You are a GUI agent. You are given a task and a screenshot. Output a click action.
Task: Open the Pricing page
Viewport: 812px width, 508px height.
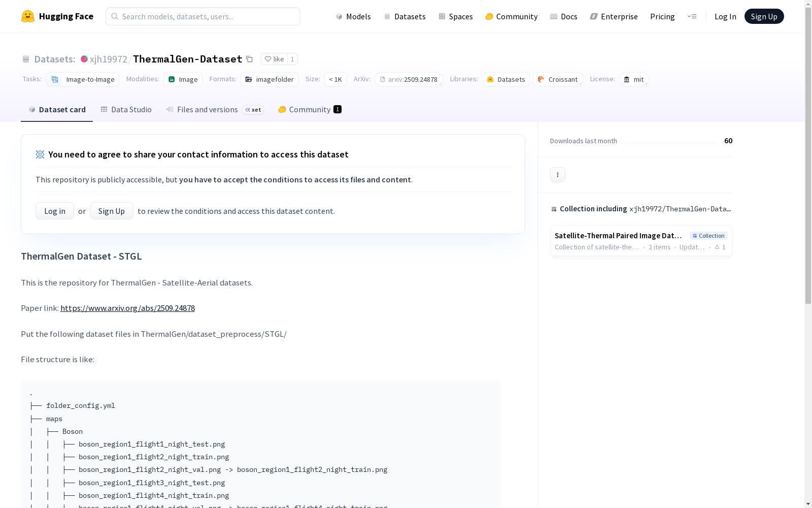click(x=662, y=16)
